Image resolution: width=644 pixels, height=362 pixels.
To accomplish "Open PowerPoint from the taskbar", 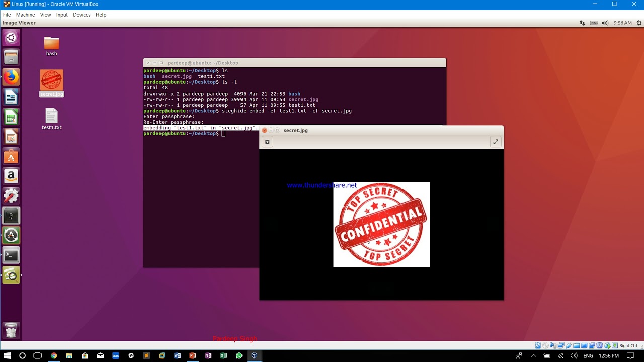I will pos(193,355).
